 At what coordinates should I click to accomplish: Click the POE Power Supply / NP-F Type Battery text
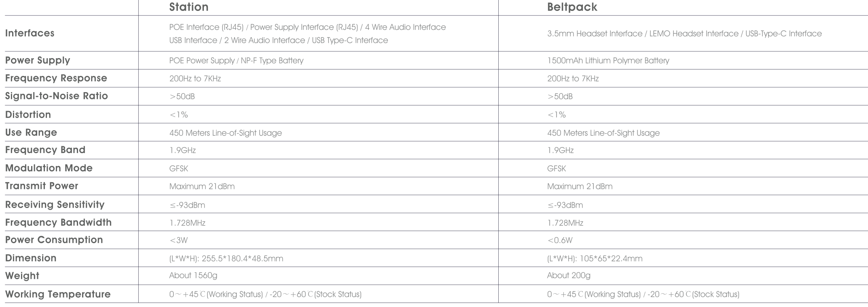[236, 61]
